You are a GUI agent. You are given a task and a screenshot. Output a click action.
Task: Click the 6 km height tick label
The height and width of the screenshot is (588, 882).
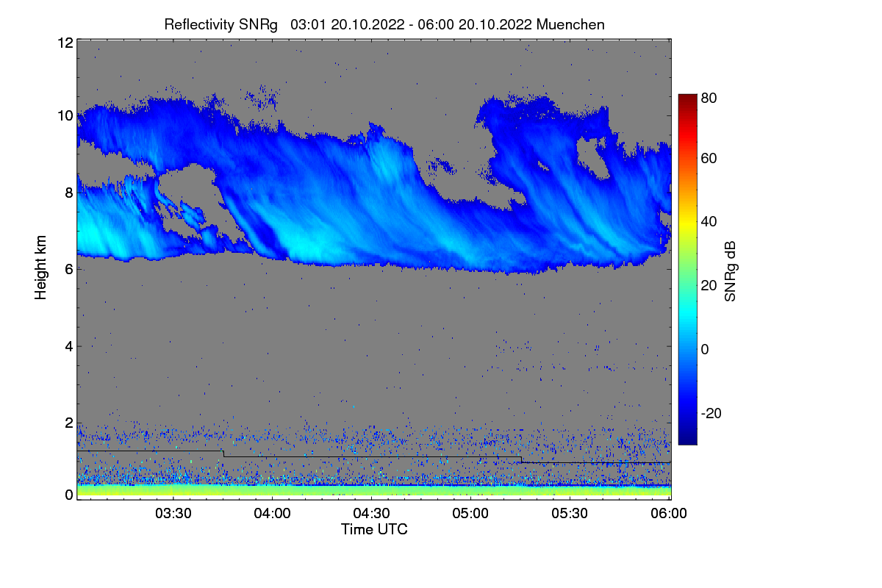[x=69, y=269]
